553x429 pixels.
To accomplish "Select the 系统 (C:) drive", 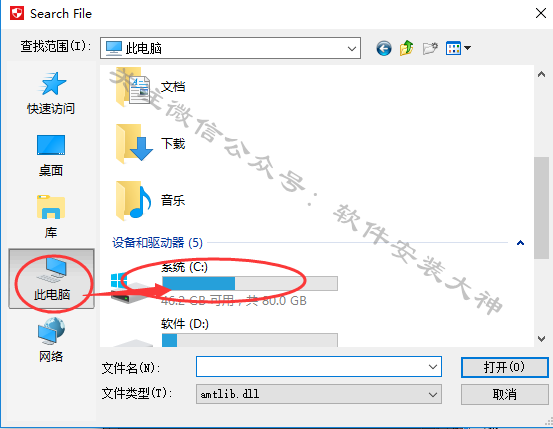I will coord(224,284).
